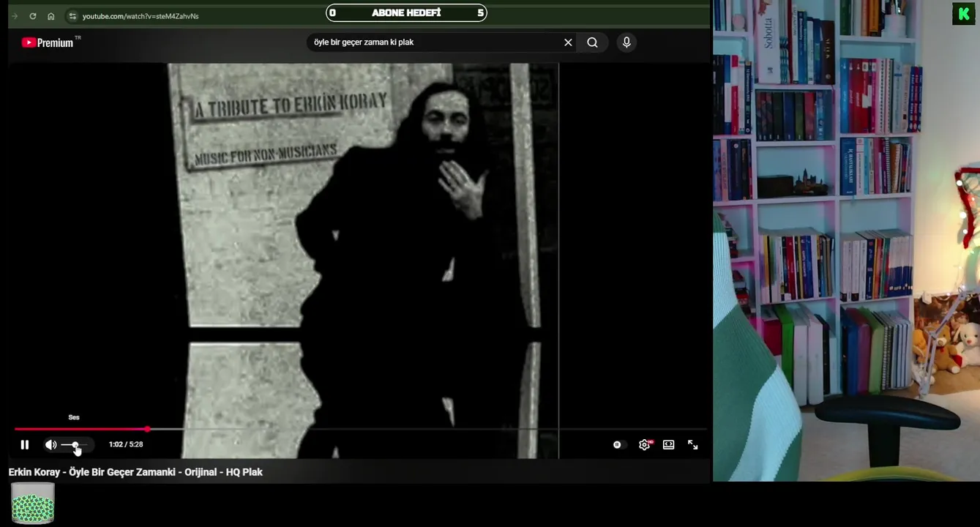
Task: Click the ABONE HEDEFİ goal overlay
Action: click(406, 12)
